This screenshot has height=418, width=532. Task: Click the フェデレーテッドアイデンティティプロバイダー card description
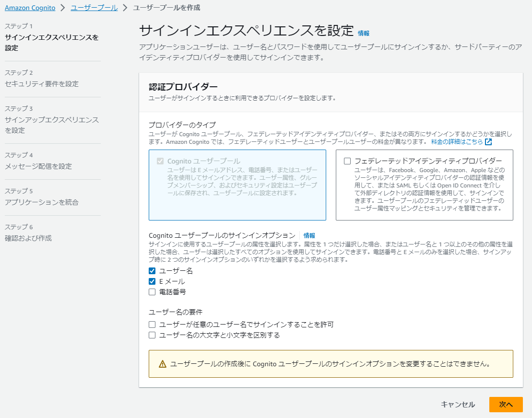tap(429, 189)
